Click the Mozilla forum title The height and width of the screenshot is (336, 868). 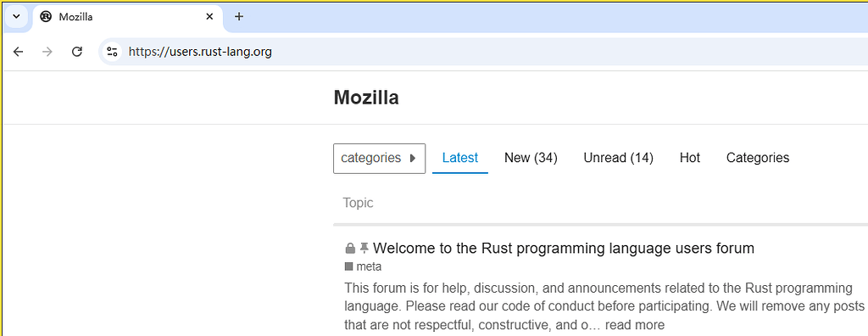(366, 98)
